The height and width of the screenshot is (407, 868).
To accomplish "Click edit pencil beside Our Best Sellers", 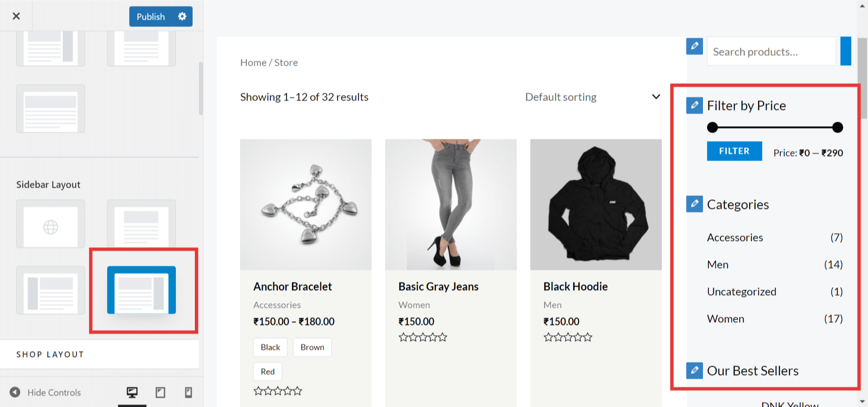I will tap(694, 370).
